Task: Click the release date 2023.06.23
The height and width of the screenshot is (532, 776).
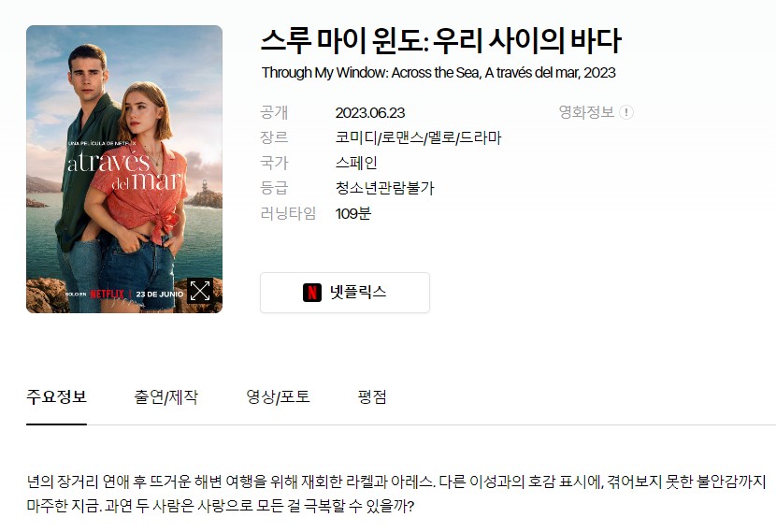Action: point(370,113)
